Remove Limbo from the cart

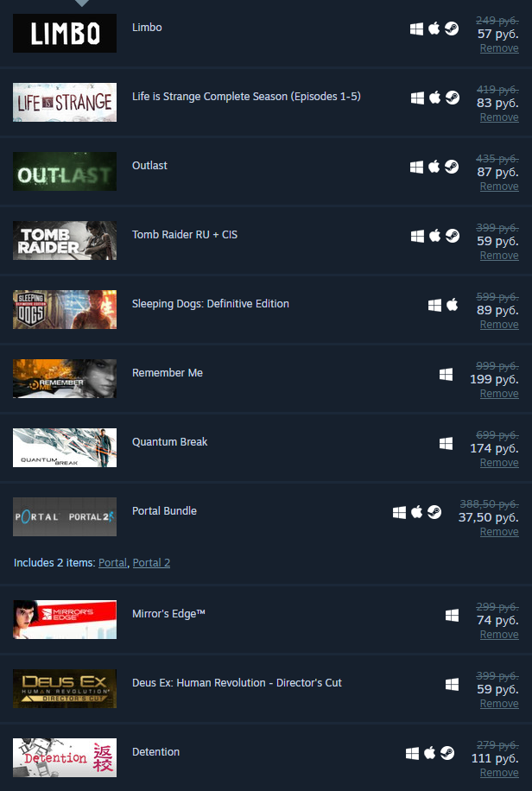tap(499, 48)
